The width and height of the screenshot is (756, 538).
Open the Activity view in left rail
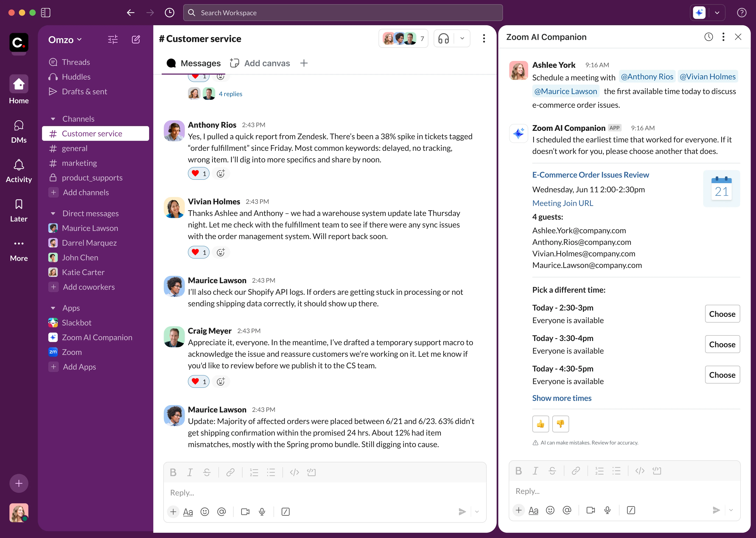click(19, 170)
